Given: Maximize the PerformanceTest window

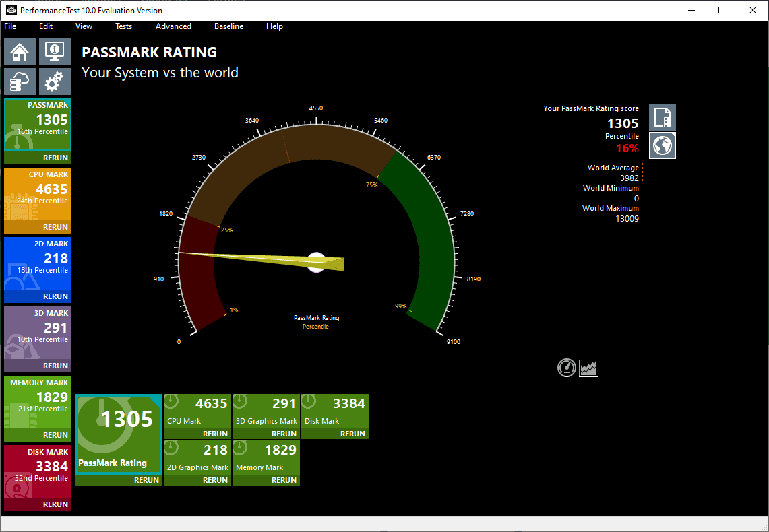Looking at the screenshot, I should pyautogui.click(x=722, y=10).
